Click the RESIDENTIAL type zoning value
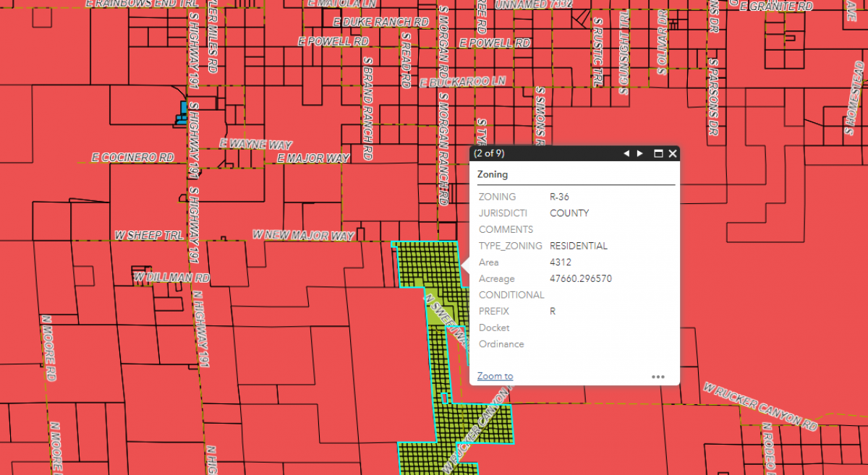 pyautogui.click(x=579, y=246)
